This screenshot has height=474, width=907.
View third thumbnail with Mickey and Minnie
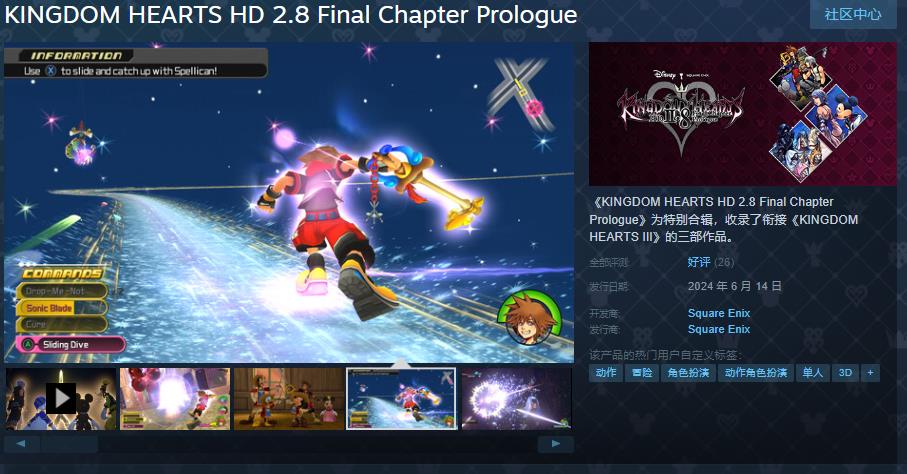tap(289, 399)
